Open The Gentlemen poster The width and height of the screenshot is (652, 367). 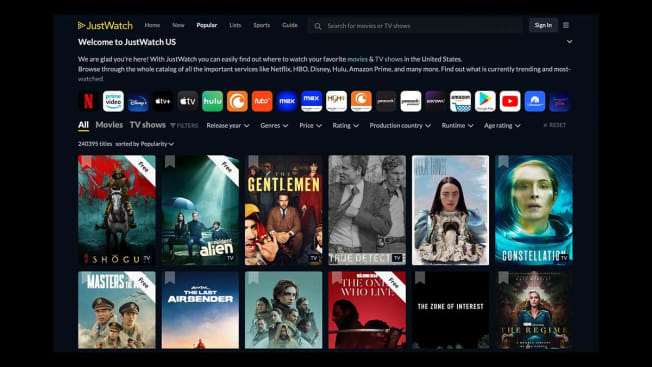[x=284, y=210]
